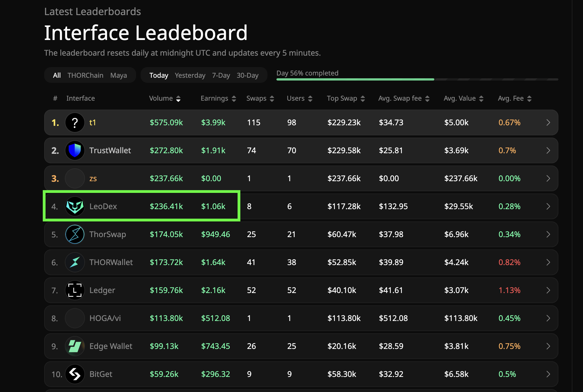The image size is (583, 392).
Task: Expand the BitGet row chevron
Action: coord(548,374)
